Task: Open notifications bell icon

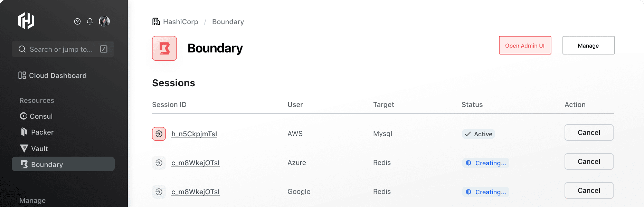Action: 90,21
